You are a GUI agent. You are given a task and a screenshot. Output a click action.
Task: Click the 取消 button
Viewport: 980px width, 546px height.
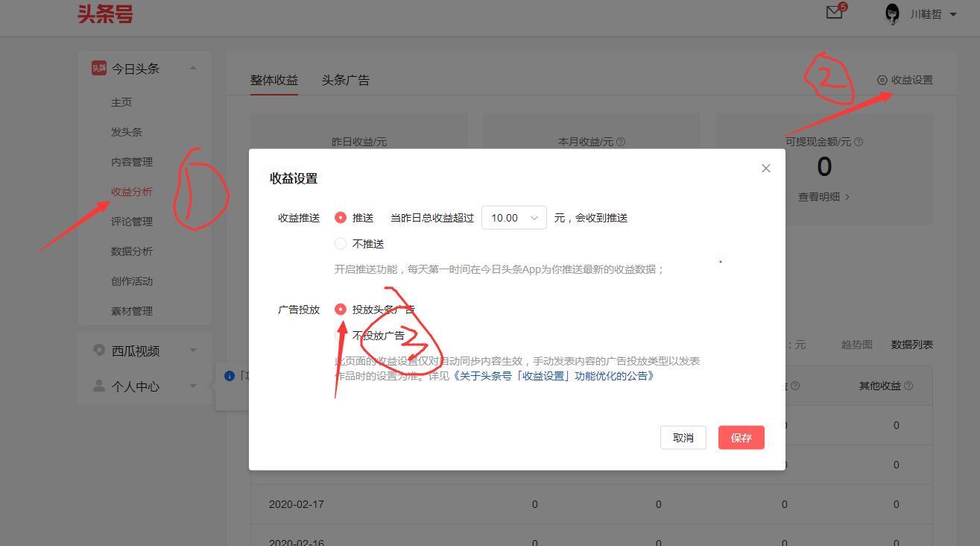tap(683, 438)
